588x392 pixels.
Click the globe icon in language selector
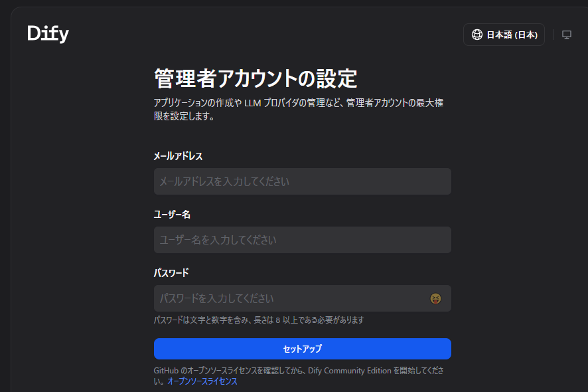pyautogui.click(x=477, y=35)
